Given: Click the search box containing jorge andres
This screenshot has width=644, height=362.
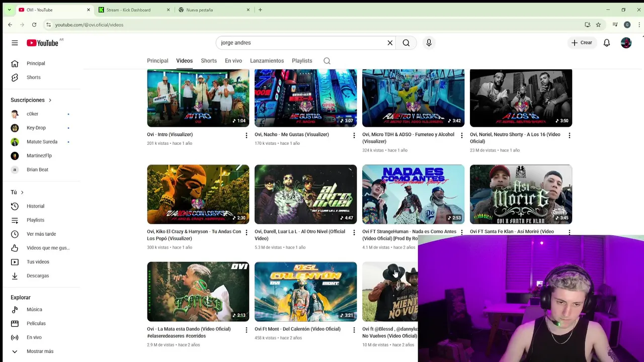Looking at the screenshot, I should (x=301, y=43).
